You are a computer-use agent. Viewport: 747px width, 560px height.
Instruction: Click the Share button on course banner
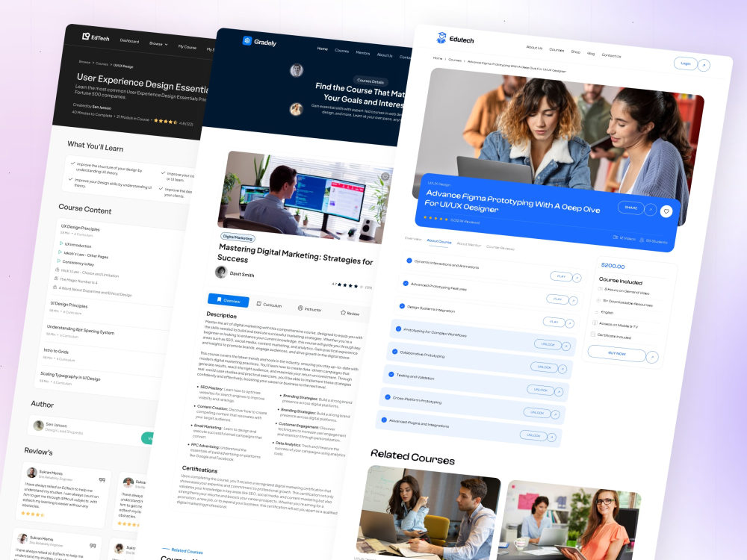pos(630,208)
